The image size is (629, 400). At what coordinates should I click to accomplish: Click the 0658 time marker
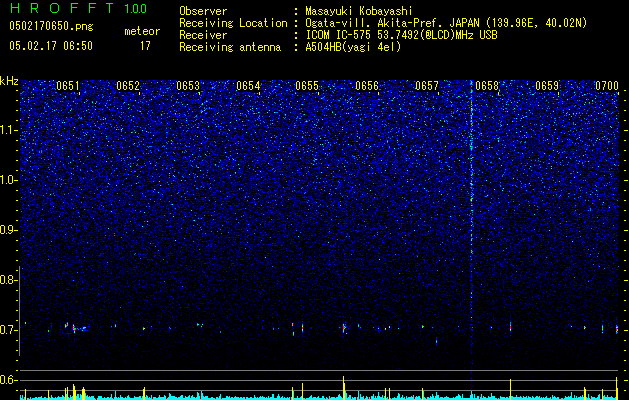487,86
